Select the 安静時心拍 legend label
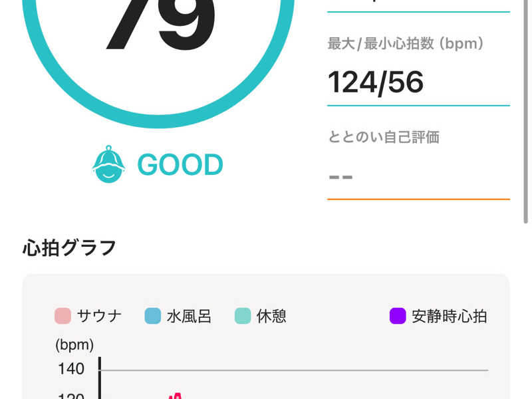 pos(449,316)
